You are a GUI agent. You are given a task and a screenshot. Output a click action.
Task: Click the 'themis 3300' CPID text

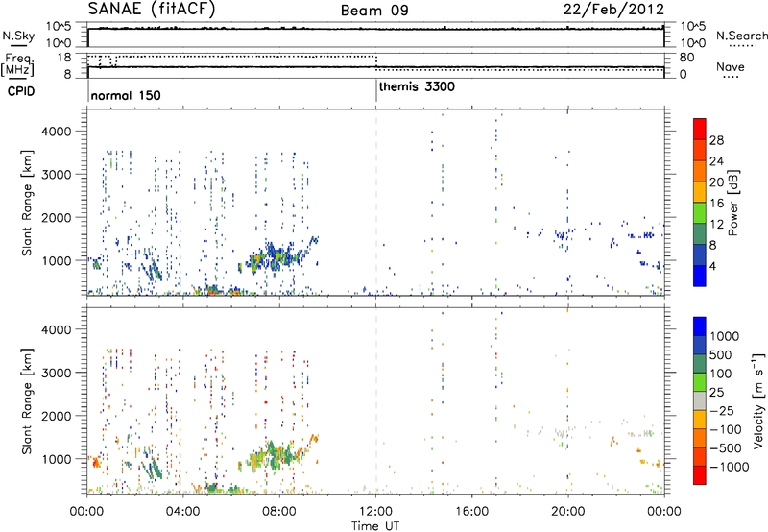point(417,86)
